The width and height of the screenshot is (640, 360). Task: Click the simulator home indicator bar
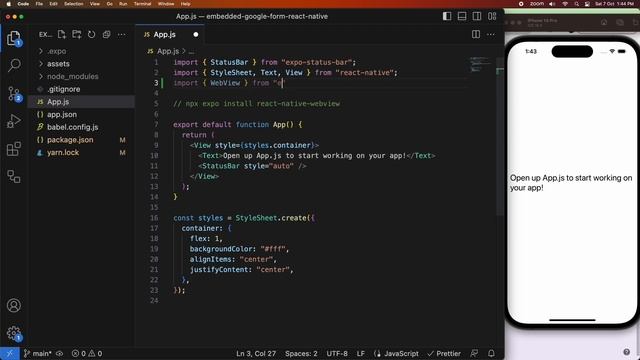[x=572, y=320]
